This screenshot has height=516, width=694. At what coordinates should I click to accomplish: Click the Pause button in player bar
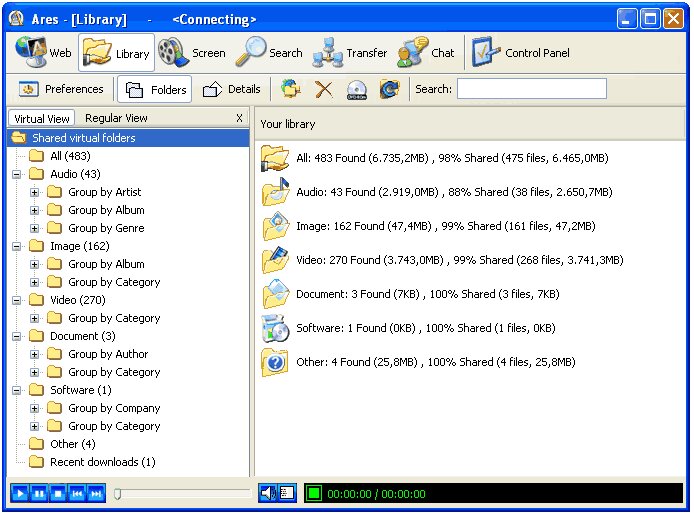39,493
